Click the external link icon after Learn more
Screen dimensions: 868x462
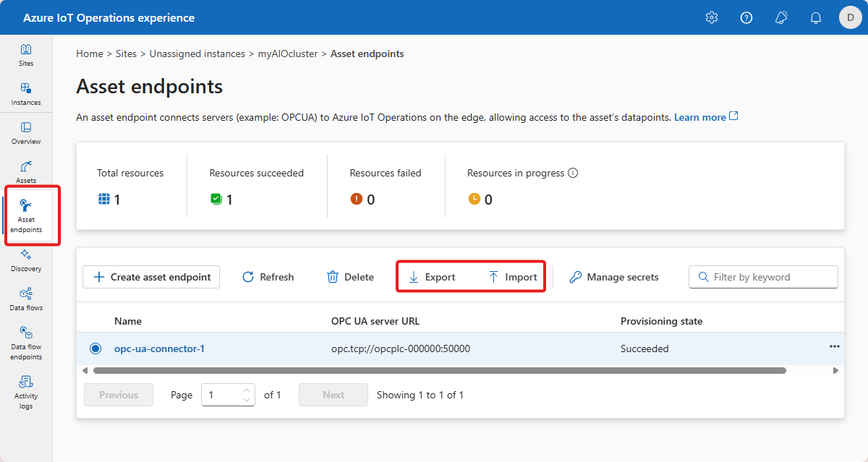tap(734, 116)
